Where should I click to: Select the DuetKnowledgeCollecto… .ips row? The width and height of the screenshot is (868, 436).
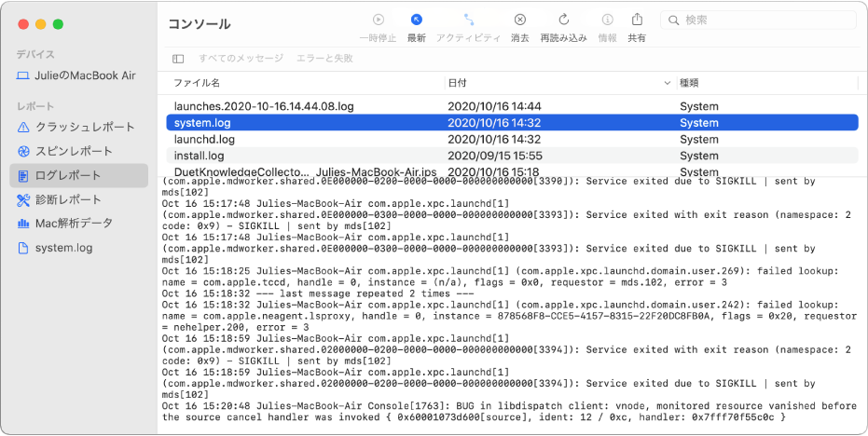tap(512, 171)
